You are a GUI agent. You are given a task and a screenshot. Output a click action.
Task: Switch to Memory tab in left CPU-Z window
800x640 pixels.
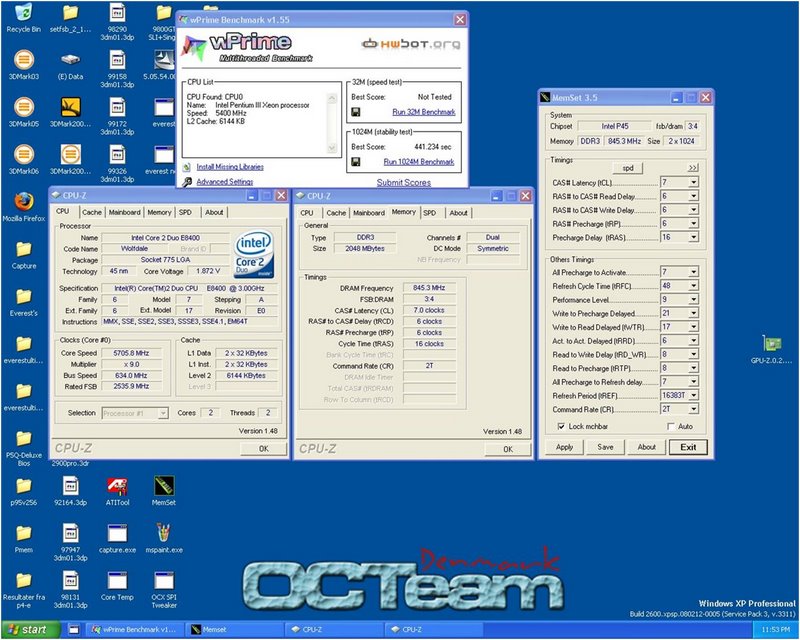[x=159, y=212]
